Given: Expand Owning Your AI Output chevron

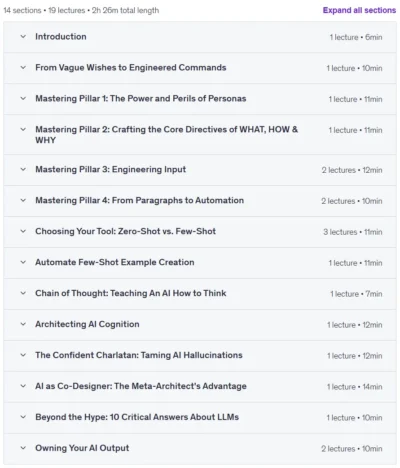Looking at the screenshot, I should click(x=23, y=448).
